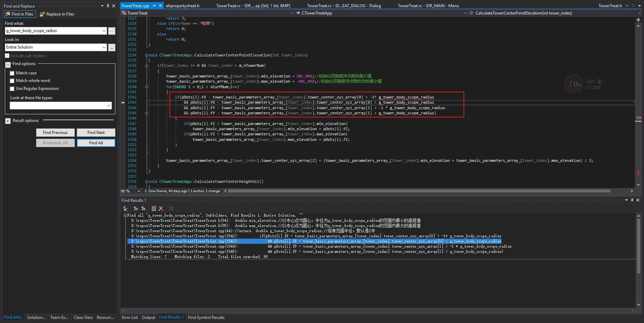Go to next location in Find Results
Image resolution: width=644 pixels, height=323 pixels.
143,208
